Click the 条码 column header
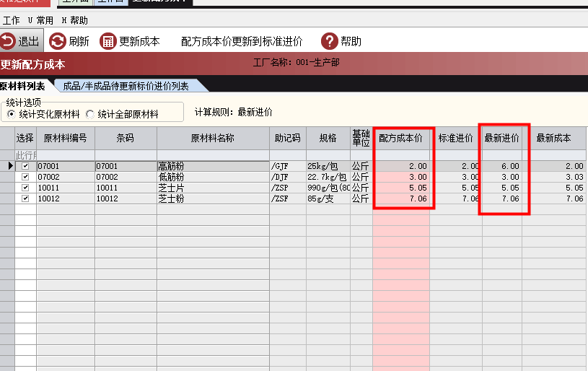The image size is (588, 371). (x=126, y=138)
